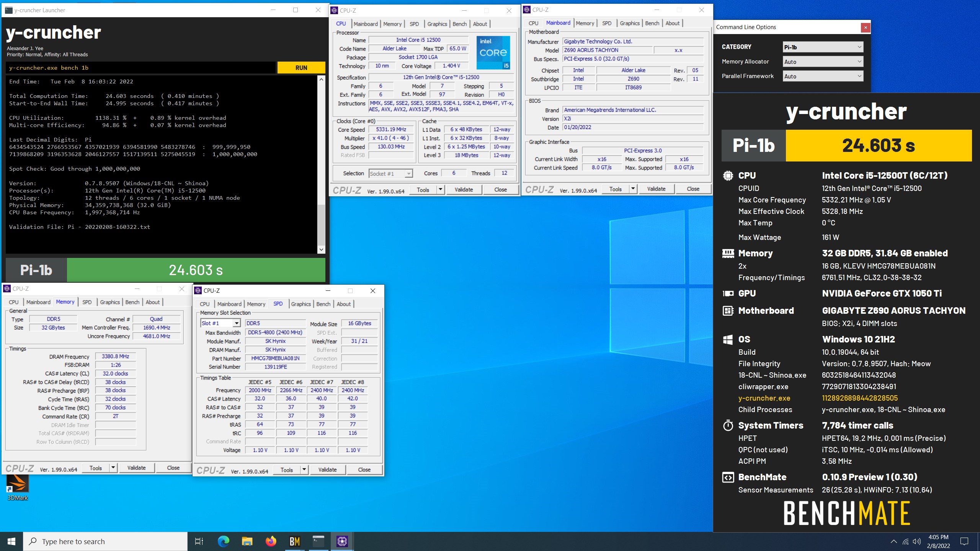Expand Tools arrow in CPU-Z Mainboard window
The height and width of the screenshot is (551, 980).
(x=633, y=189)
